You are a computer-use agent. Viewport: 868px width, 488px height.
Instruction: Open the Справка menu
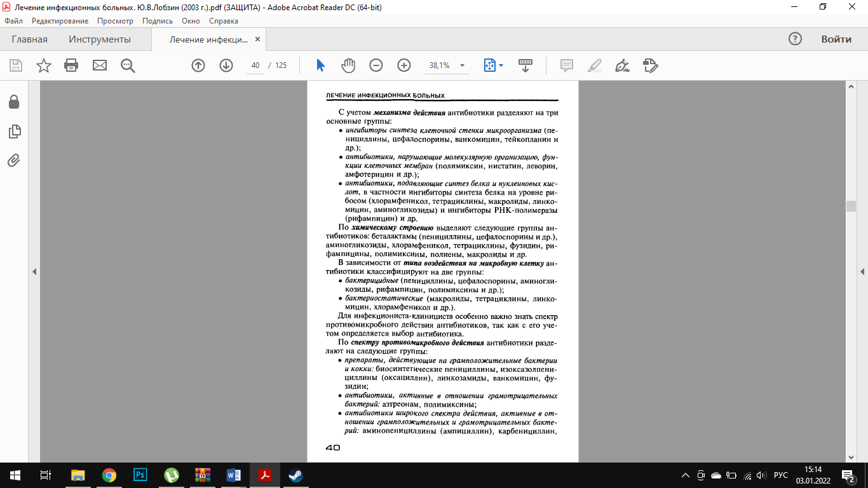coord(223,21)
